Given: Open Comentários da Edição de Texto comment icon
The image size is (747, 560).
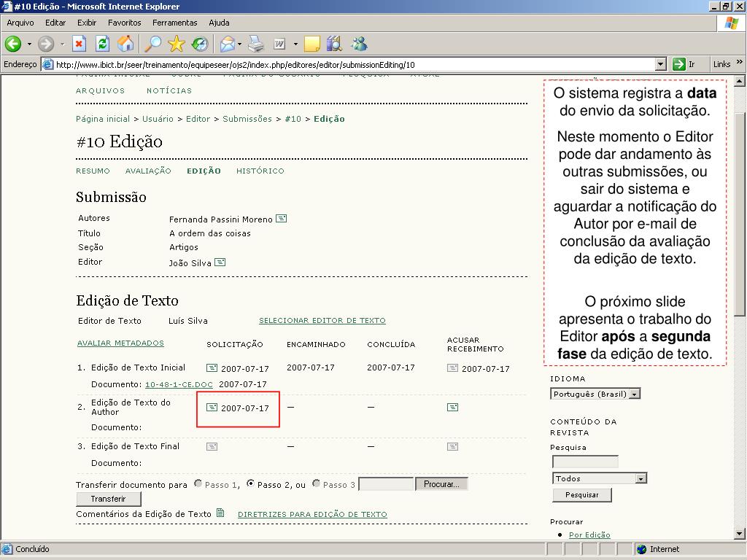Looking at the screenshot, I should click(220, 513).
